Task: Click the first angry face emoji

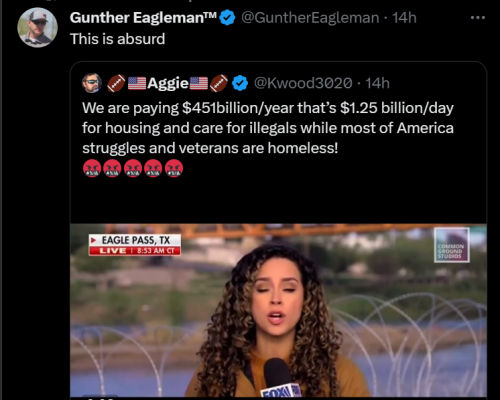Action: click(92, 168)
